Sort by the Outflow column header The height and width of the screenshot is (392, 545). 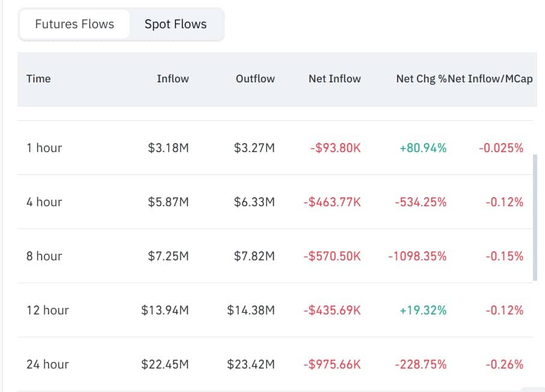[255, 79]
